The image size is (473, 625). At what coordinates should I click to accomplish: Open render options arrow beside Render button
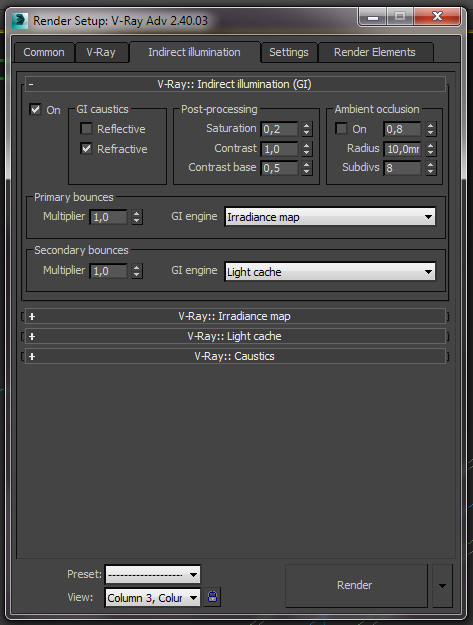coord(442,586)
